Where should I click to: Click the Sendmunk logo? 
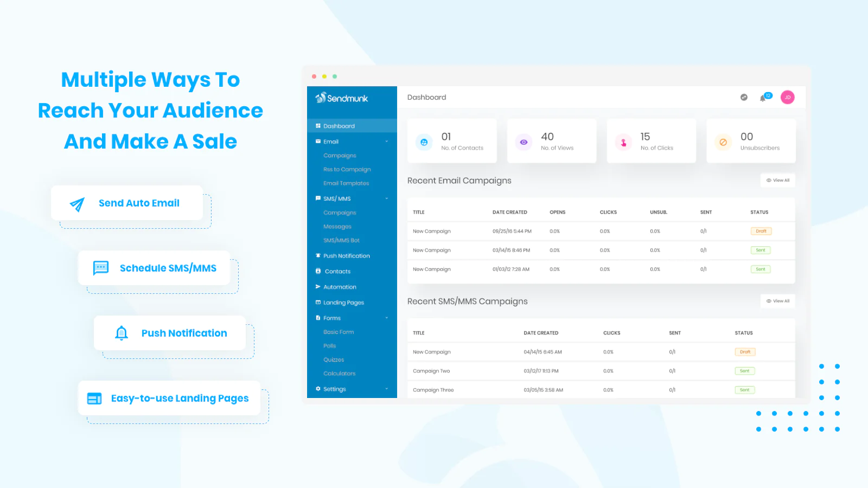click(x=342, y=98)
